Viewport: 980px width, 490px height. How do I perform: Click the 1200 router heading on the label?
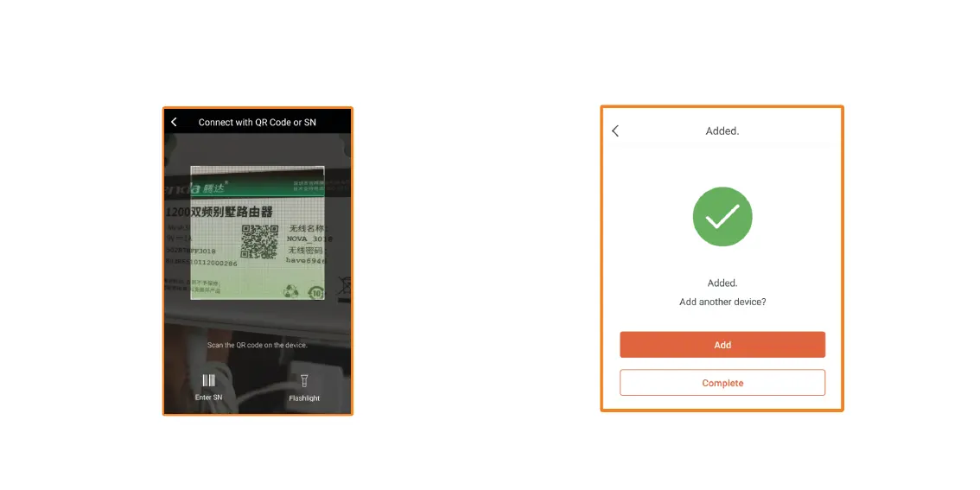[219, 213]
